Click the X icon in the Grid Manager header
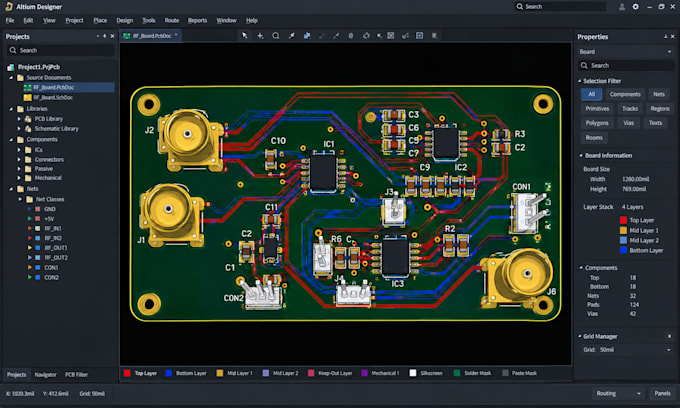 670,336
